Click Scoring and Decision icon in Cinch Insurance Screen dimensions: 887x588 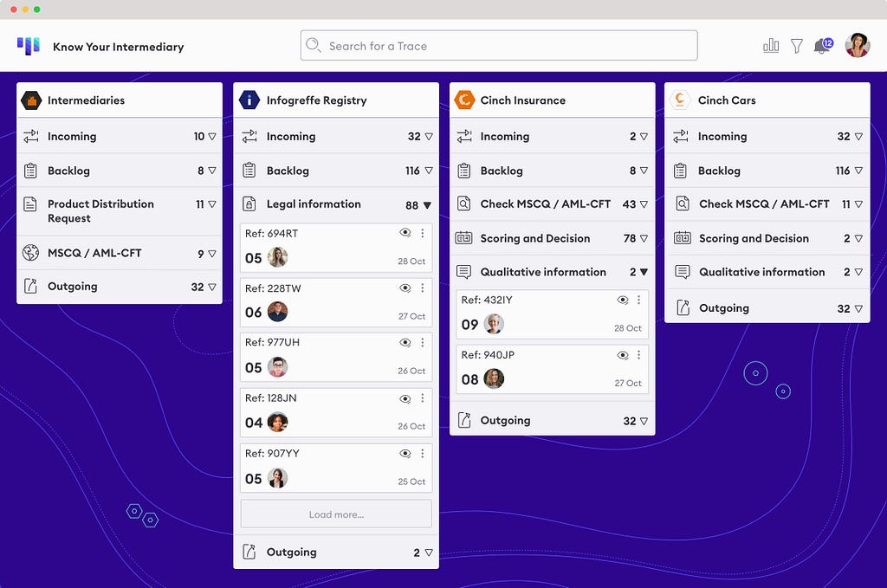pos(464,238)
